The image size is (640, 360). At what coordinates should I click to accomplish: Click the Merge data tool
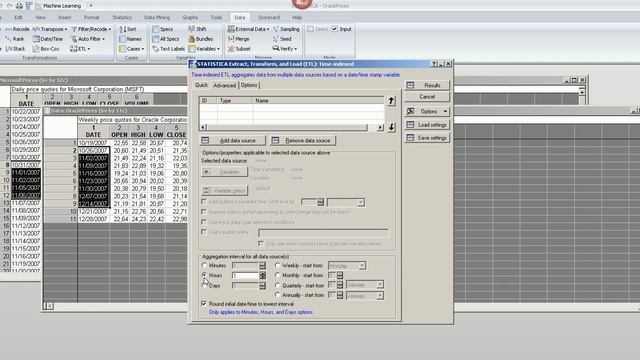[x=238, y=39]
